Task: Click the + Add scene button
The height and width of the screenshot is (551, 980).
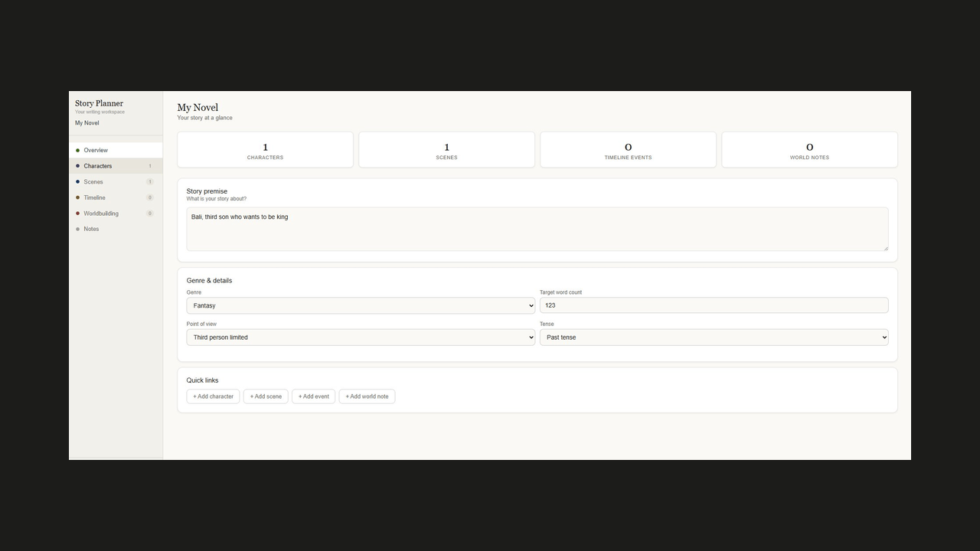Action: click(x=266, y=396)
